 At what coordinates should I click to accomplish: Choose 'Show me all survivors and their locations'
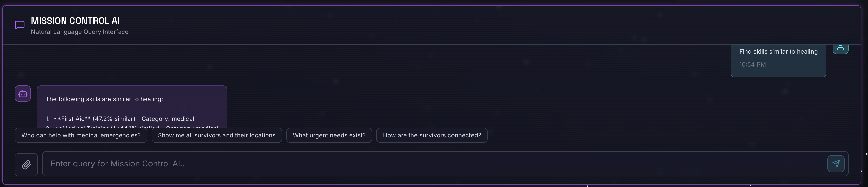216,135
